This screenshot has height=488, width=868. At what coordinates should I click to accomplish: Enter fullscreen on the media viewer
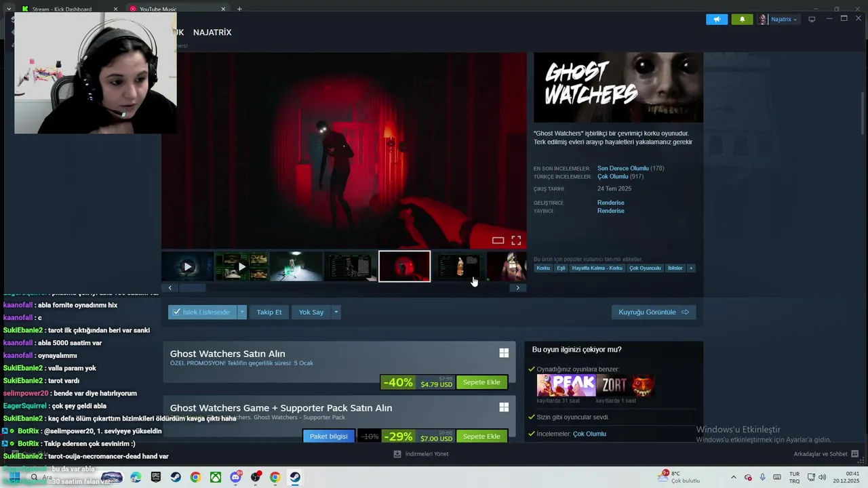[x=516, y=241]
